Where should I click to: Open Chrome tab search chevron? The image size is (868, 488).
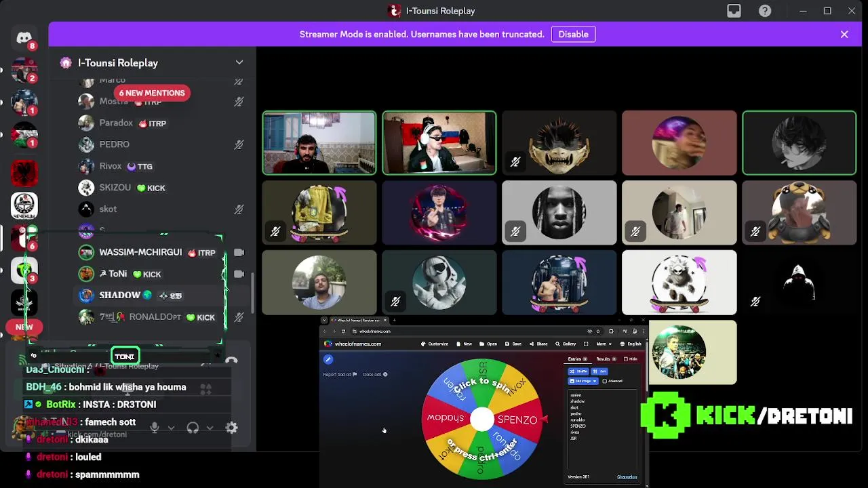(x=323, y=320)
